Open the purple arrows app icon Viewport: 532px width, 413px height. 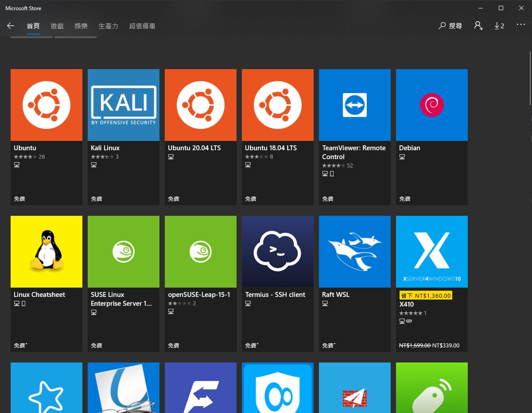201,388
